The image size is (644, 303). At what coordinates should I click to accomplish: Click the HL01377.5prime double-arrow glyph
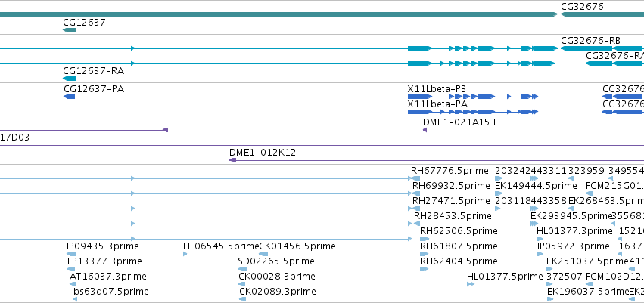coord(471,284)
